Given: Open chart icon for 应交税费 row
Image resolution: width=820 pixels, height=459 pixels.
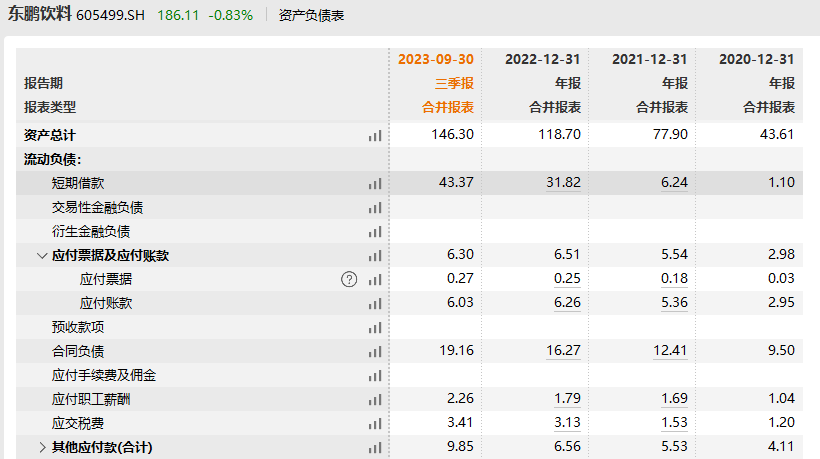Looking at the screenshot, I should coord(375,424).
